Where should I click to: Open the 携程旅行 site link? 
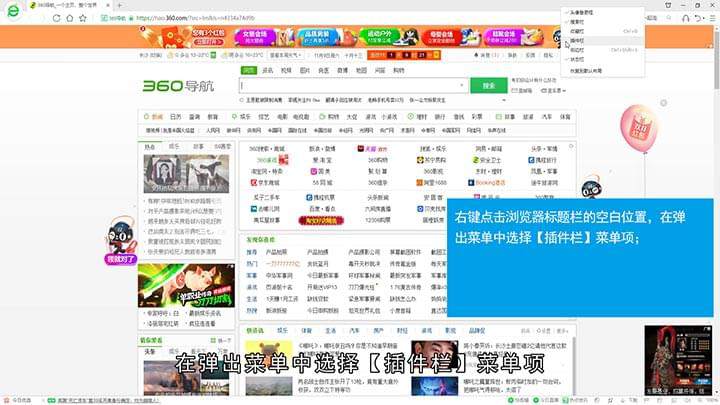click(542, 160)
